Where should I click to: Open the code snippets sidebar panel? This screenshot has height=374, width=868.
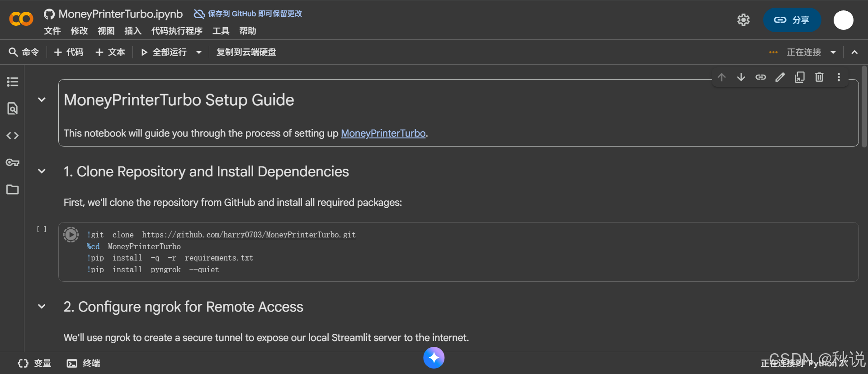point(12,135)
